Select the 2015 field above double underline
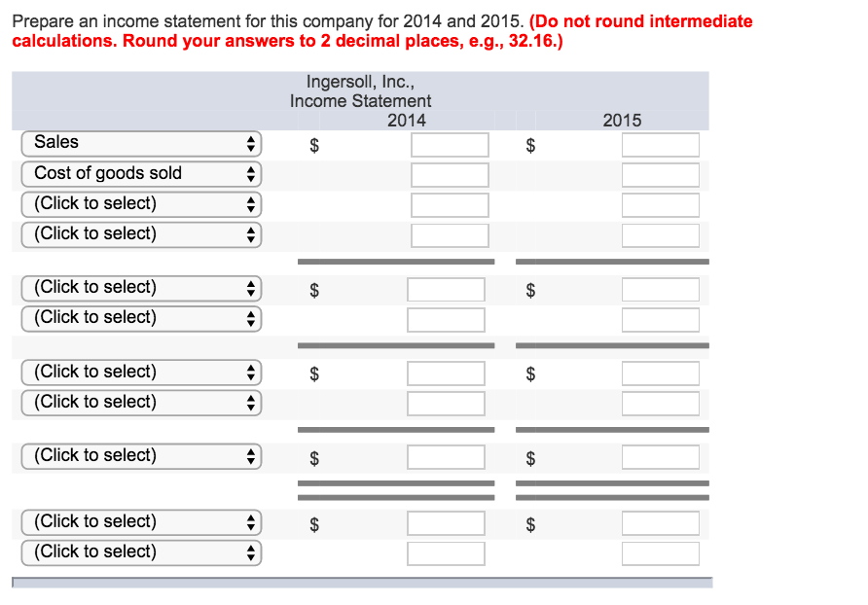The width and height of the screenshot is (868, 605). click(x=661, y=458)
